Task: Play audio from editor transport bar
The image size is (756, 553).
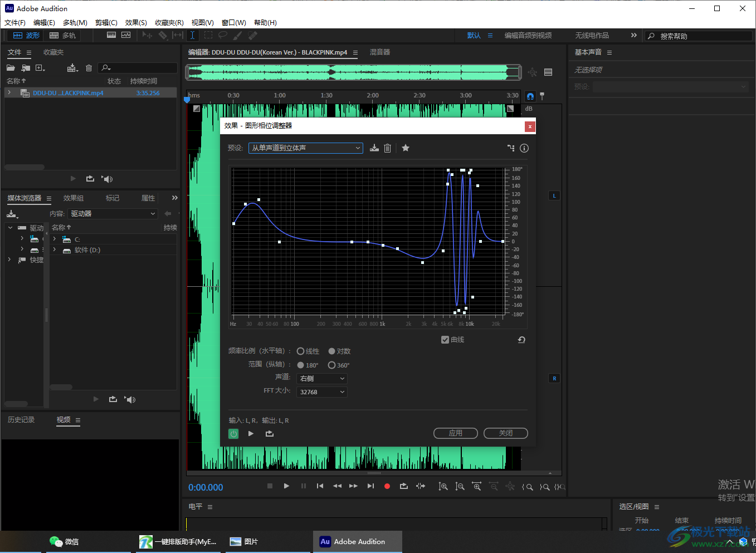Action: pos(286,486)
